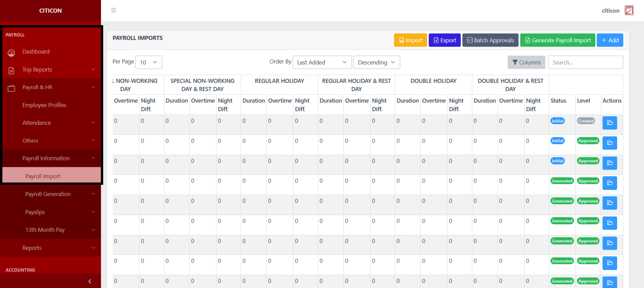The image size is (644, 288).
Task: Click the Batch Approvals button
Action: click(x=490, y=40)
